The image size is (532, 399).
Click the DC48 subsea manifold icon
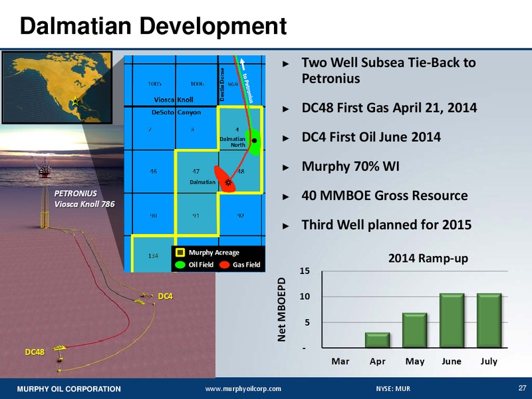click(60, 348)
